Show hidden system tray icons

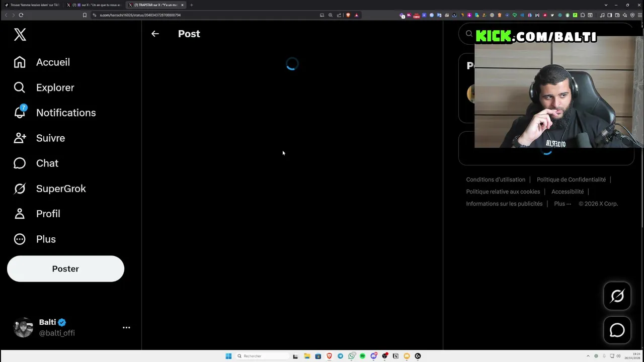[588, 356]
